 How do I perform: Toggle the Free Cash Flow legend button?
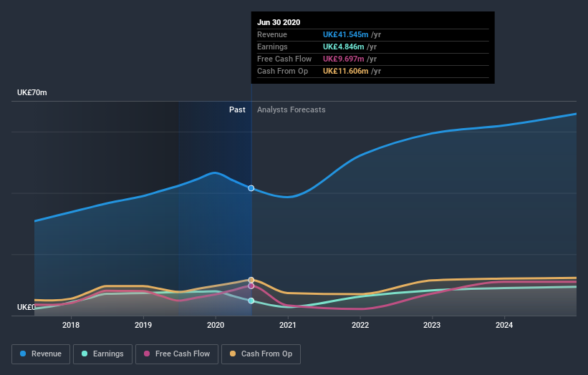[177, 354]
